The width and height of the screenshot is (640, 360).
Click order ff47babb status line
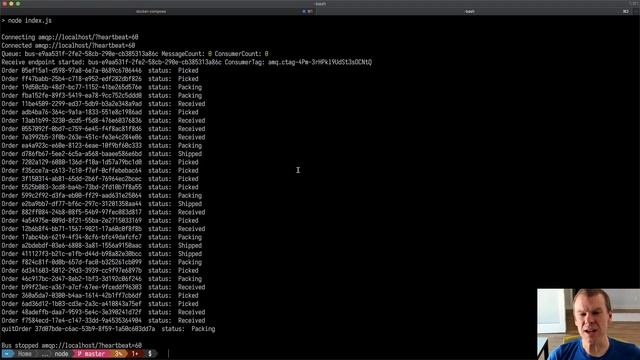(x=100, y=79)
